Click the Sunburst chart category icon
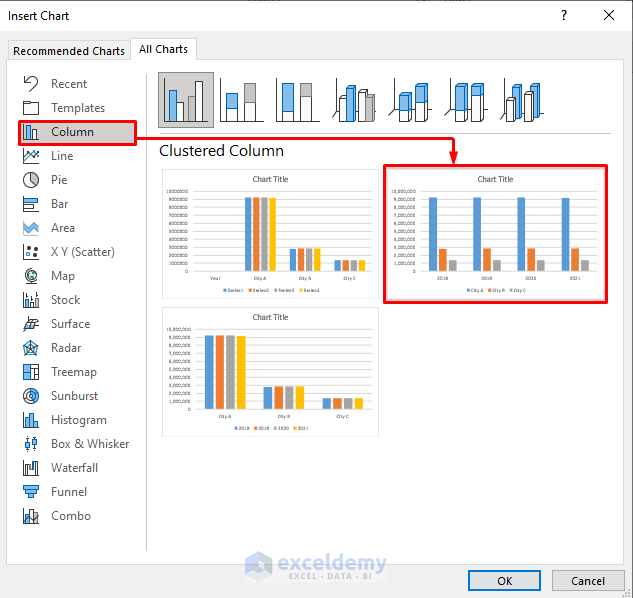 tap(31, 396)
